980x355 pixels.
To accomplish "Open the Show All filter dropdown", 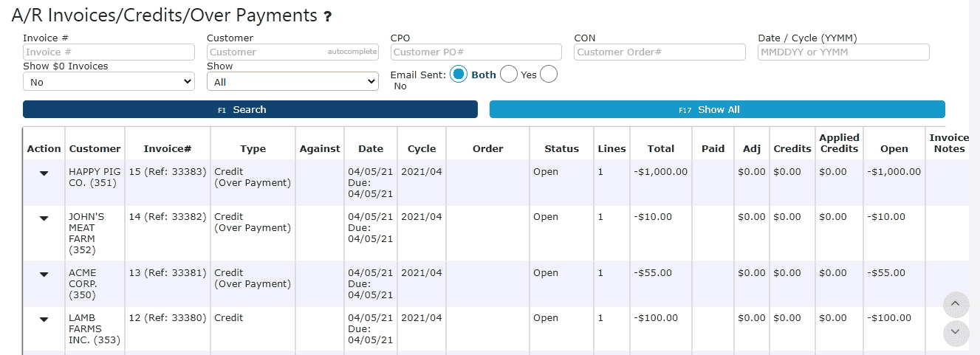I will pyautogui.click(x=292, y=82).
